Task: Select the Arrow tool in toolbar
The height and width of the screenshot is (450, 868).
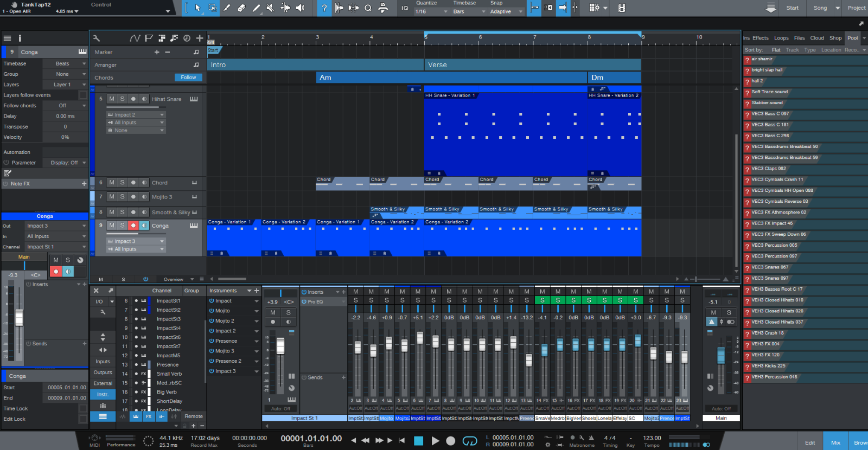Action: click(198, 8)
